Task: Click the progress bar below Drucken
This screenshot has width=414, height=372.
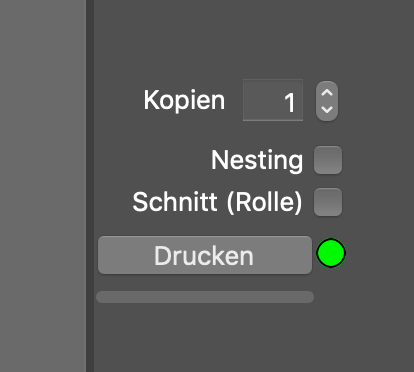Action: (205, 297)
